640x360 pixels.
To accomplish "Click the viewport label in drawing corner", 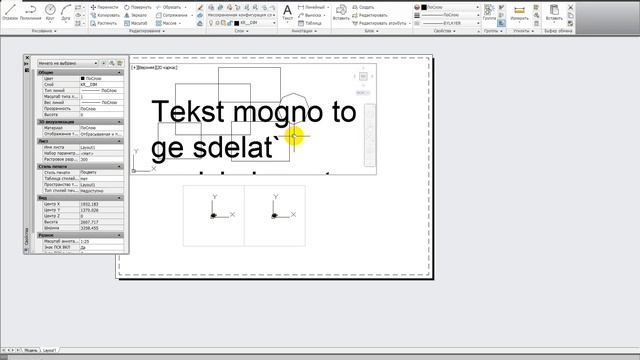I will click(155, 67).
